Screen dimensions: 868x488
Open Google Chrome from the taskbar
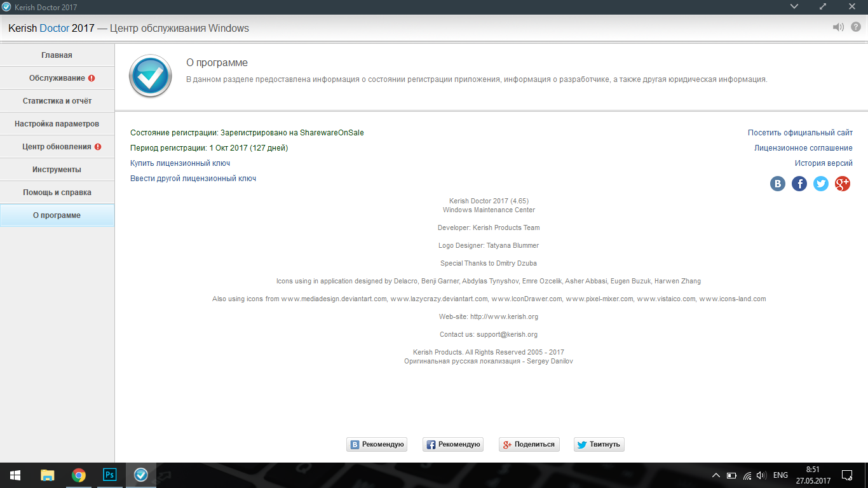point(79,475)
